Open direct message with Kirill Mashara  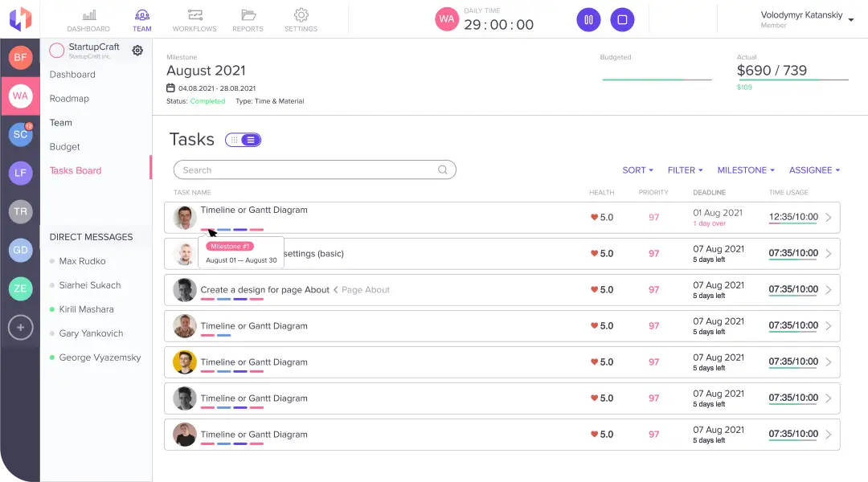click(86, 309)
